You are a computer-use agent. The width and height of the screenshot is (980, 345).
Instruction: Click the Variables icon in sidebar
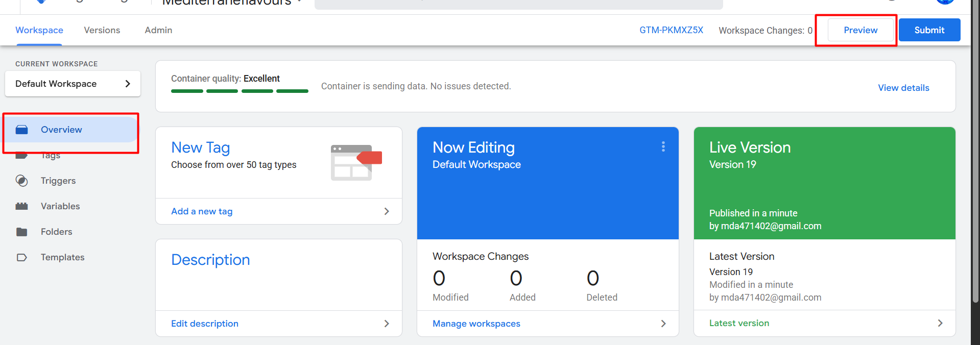pos(21,206)
